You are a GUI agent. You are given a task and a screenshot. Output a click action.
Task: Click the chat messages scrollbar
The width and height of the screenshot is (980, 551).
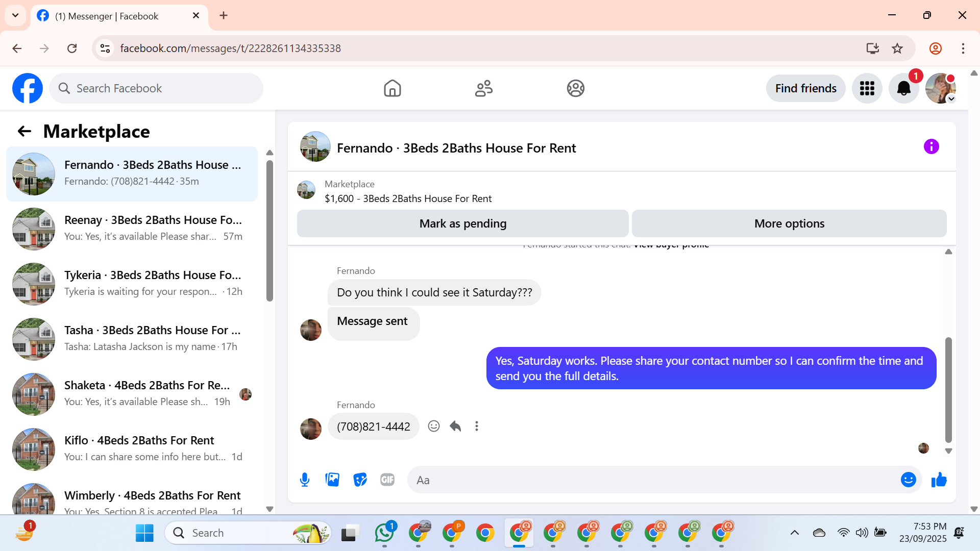coord(948,390)
